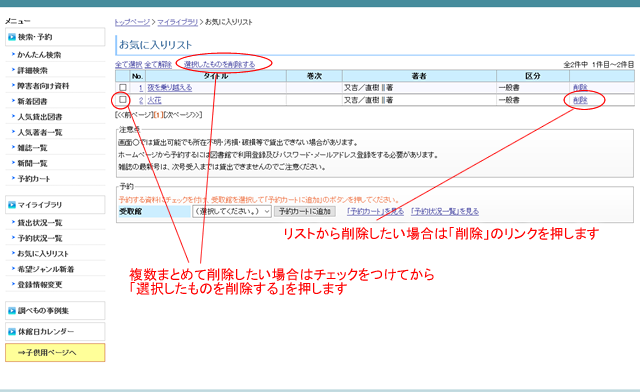Click the 全て選択 link
640x392 pixels.
(128, 64)
